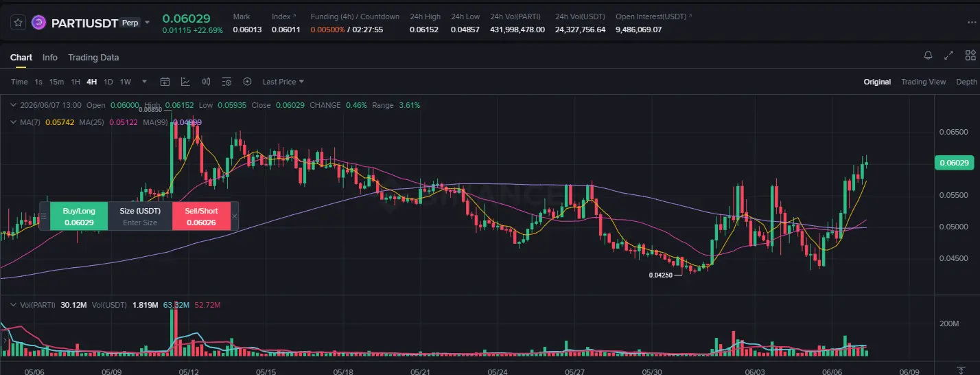Open the PARTIUSDT pair selector arrow
The image size is (980, 375).
[147, 23]
